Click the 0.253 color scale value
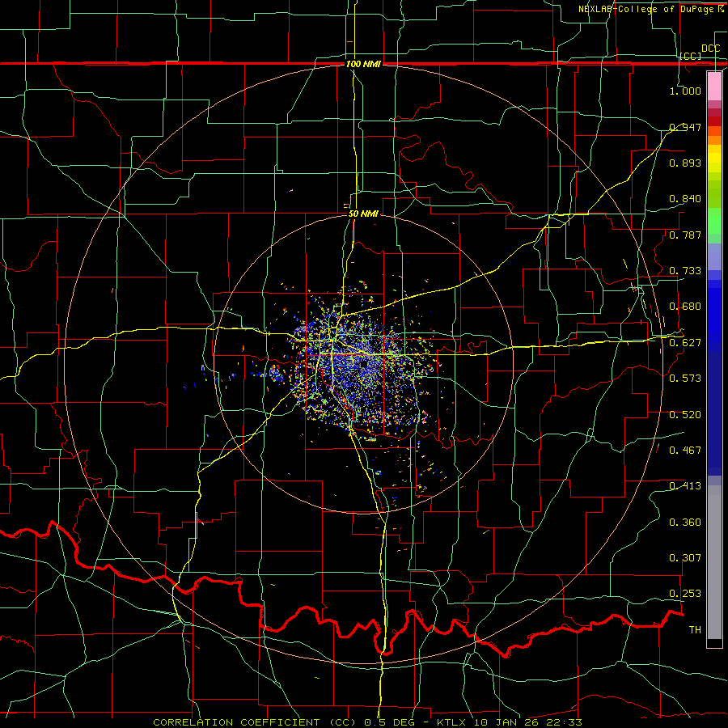This screenshot has width=728, height=728. [685, 594]
